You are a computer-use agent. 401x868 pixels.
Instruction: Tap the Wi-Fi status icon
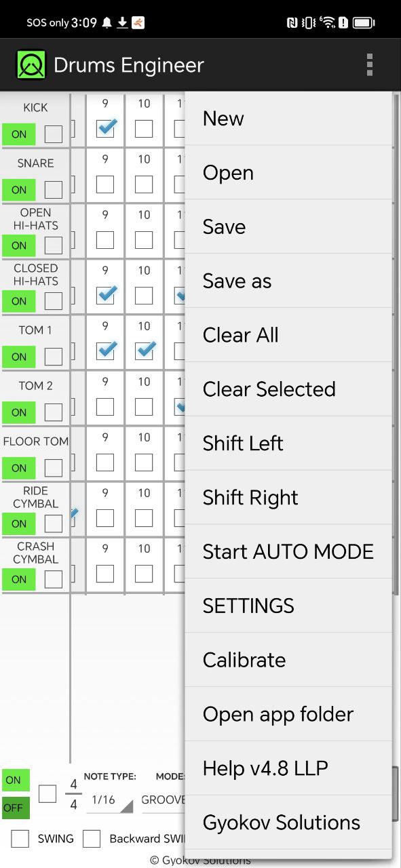point(328,22)
